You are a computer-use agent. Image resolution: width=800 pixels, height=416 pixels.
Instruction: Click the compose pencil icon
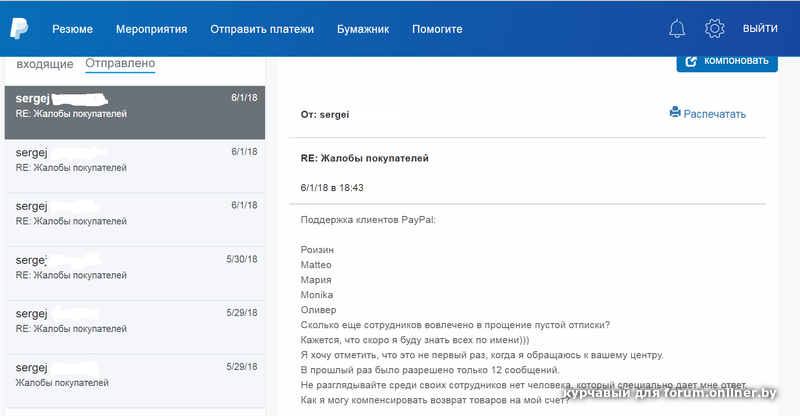[x=691, y=61]
